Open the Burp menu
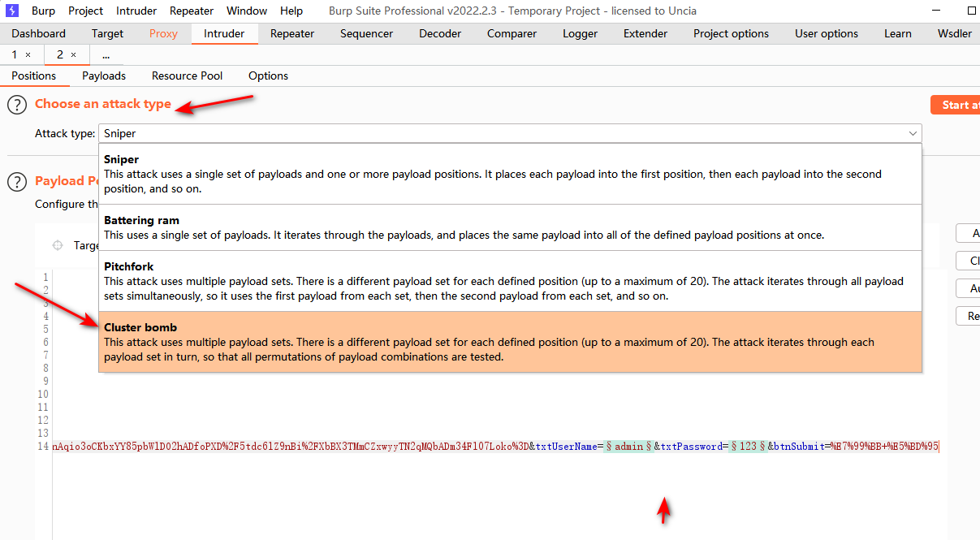The image size is (980, 540). pos(43,11)
